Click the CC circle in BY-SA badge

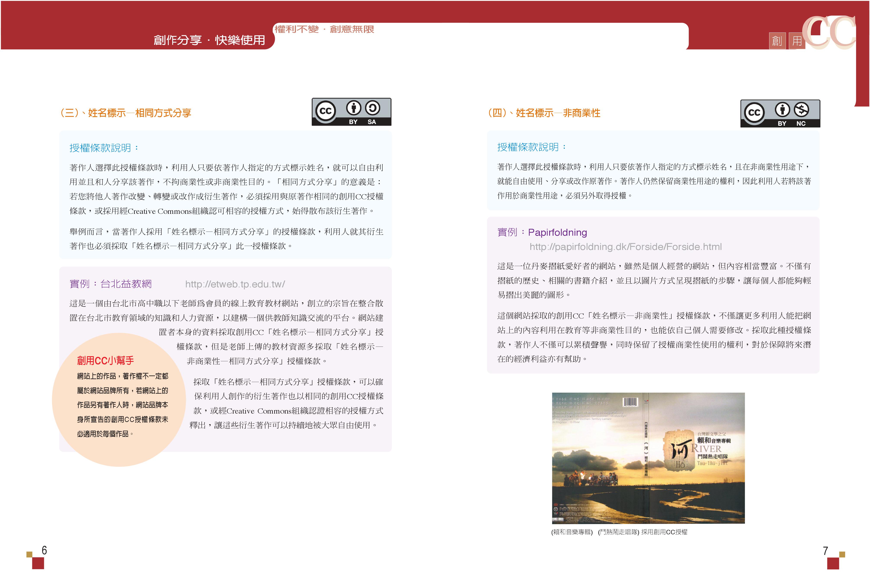coord(325,111)
